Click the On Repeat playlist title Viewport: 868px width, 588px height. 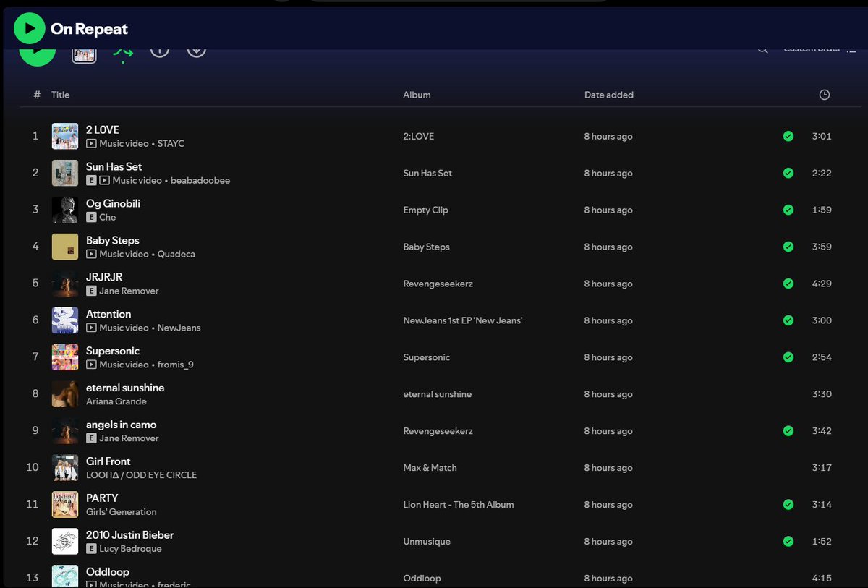point(90,29)
